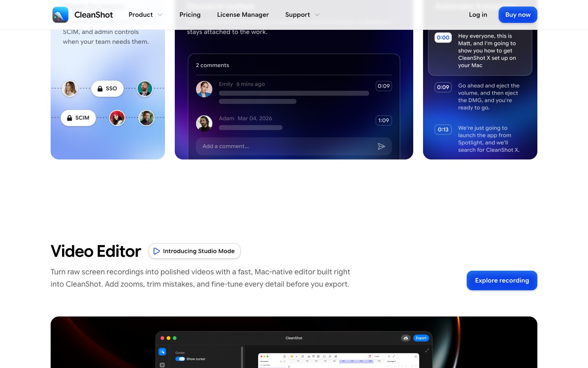This screenshot has height=368, width=588.
Task: Click the Add a comment field
Action: 294,146
